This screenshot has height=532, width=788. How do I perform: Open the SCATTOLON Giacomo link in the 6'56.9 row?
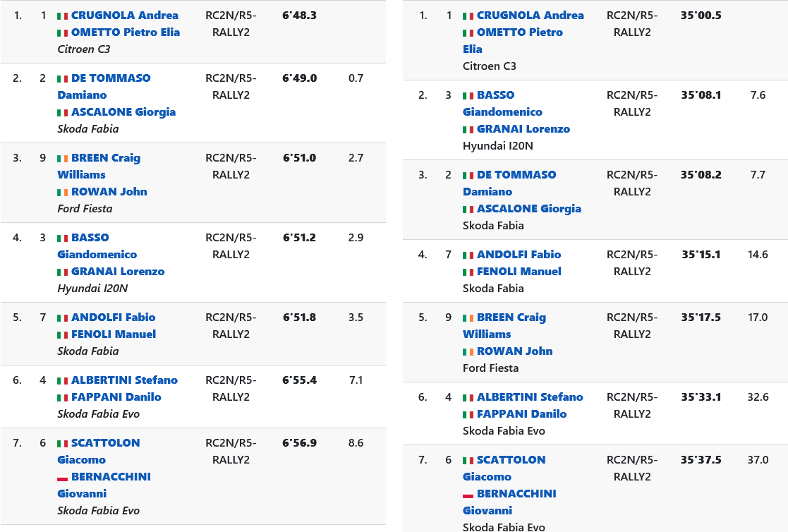coord(105,443)
